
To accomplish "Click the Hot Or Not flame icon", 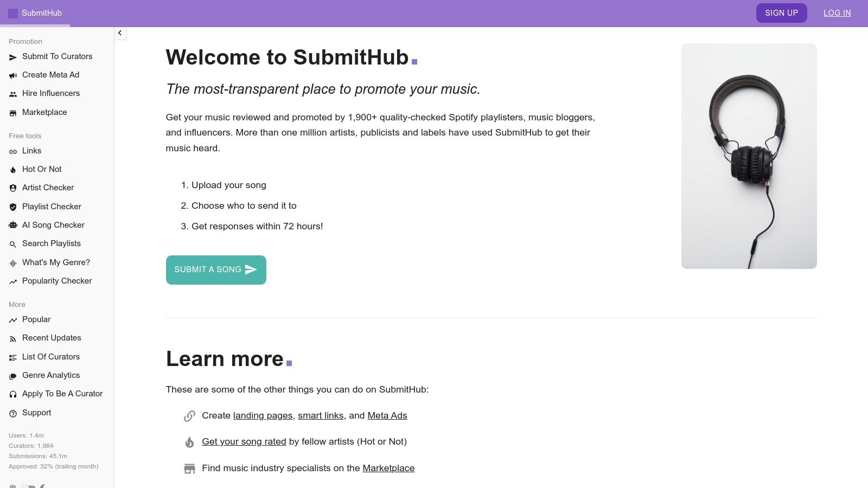I will pos(13,169).
